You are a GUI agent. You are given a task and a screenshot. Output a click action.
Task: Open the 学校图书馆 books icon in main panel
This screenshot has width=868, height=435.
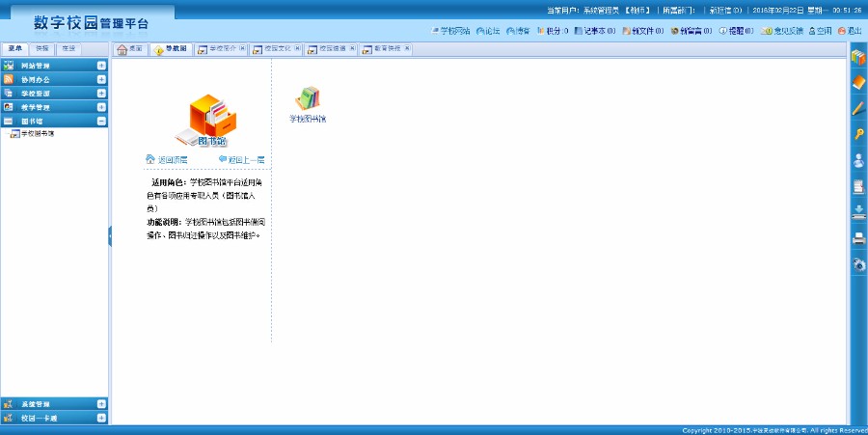(x=308, y=98)
